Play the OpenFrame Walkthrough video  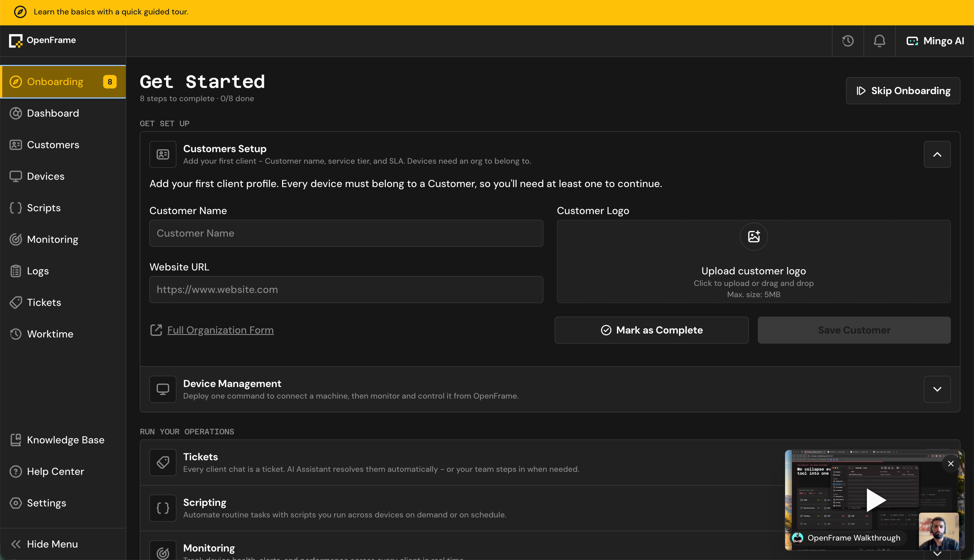[x=876, y=500]
